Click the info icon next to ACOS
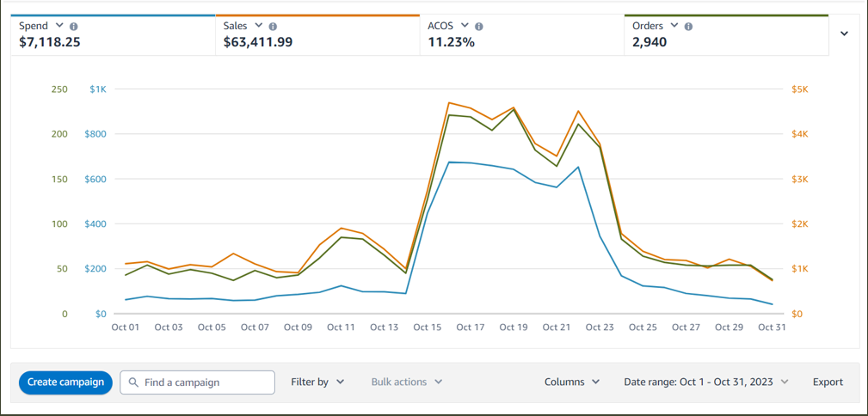Image resolution: width=868 pixels, height=416 pixels. pyautogui.click(x=479, y=27)
